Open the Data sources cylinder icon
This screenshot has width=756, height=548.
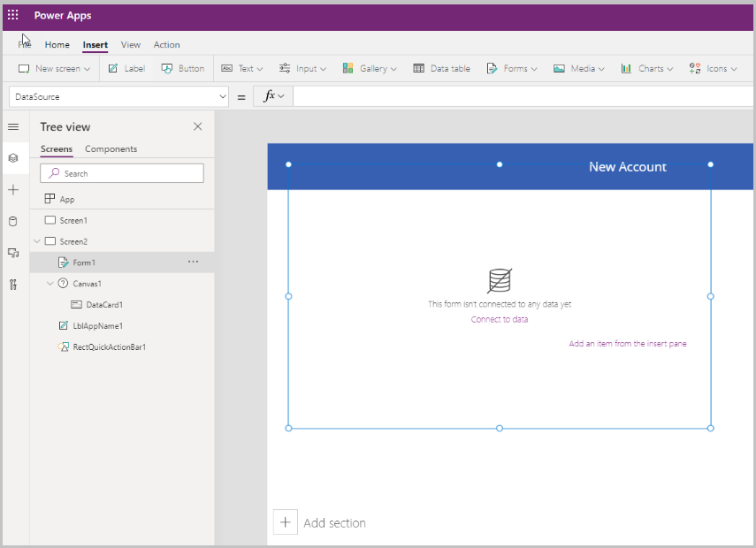coord(13,221)
